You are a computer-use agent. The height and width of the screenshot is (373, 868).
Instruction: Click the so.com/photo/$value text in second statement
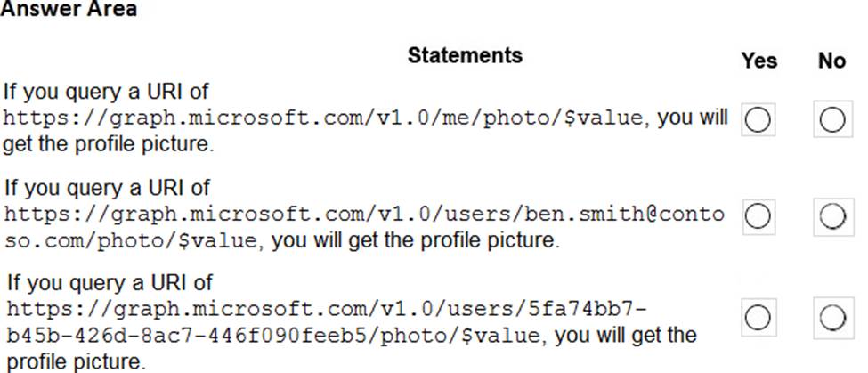point(130,242)
